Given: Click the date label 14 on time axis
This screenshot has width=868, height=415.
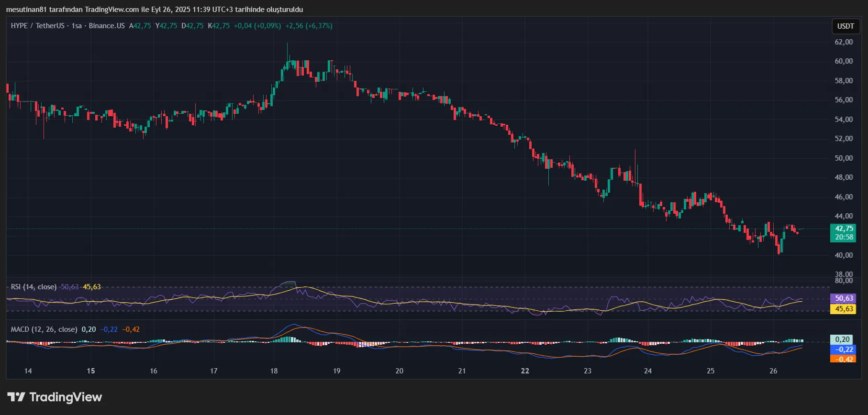Looking at the screenshot, I should point(28,371).
